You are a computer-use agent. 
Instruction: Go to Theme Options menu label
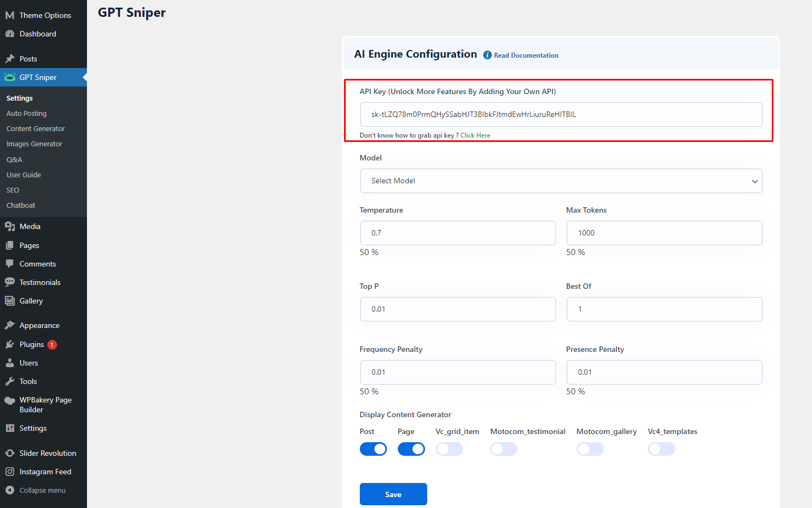click(45, 15)
